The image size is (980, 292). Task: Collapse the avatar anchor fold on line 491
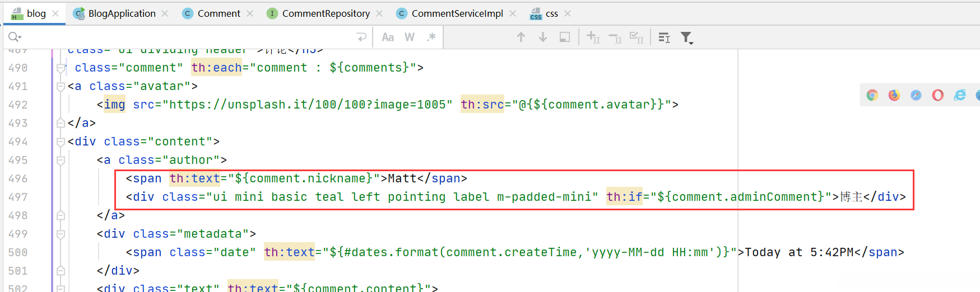pyautogui.click(x=61, y=86)
